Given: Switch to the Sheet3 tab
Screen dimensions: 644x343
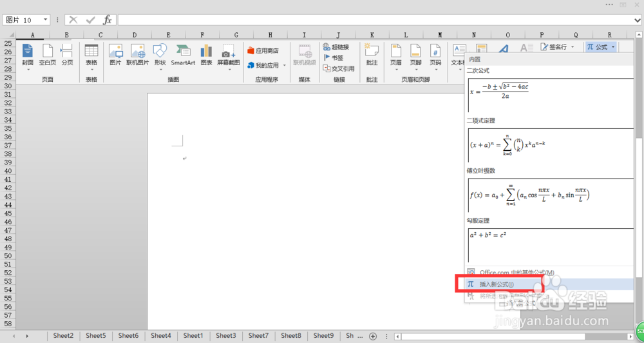Looking at the screenshot, I should click(x=226, y=336).
